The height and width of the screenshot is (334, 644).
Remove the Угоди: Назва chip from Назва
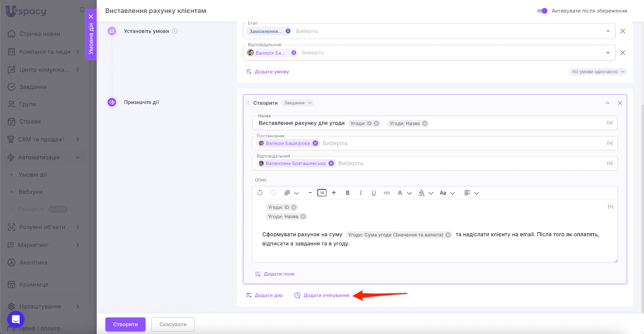(425, 124)
